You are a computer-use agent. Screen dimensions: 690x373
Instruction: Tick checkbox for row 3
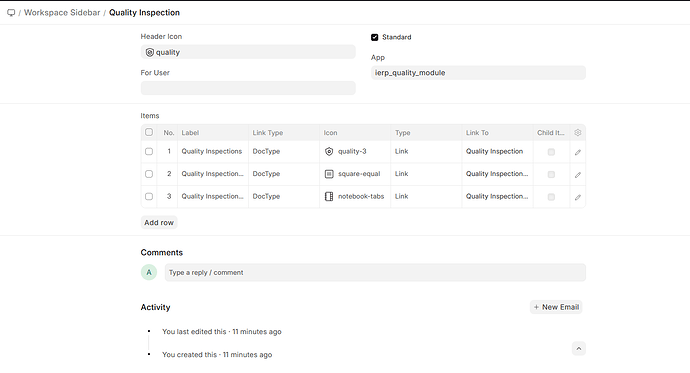[x=149, y=196]
